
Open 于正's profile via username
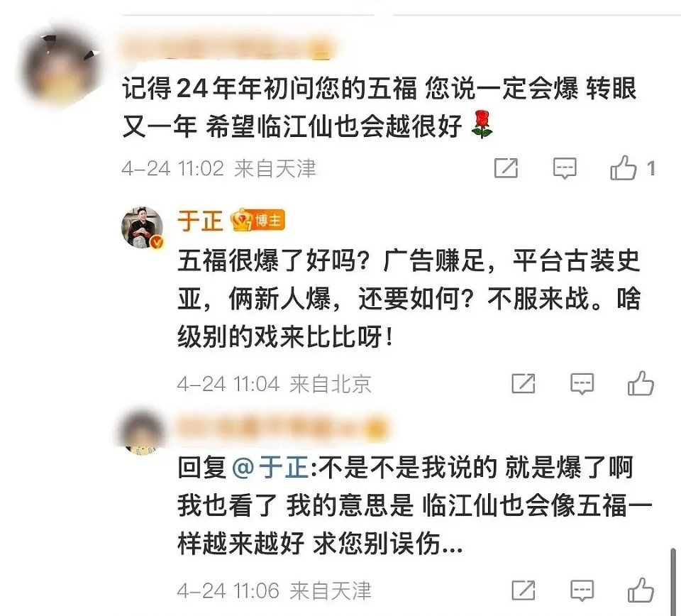[200, 221]
